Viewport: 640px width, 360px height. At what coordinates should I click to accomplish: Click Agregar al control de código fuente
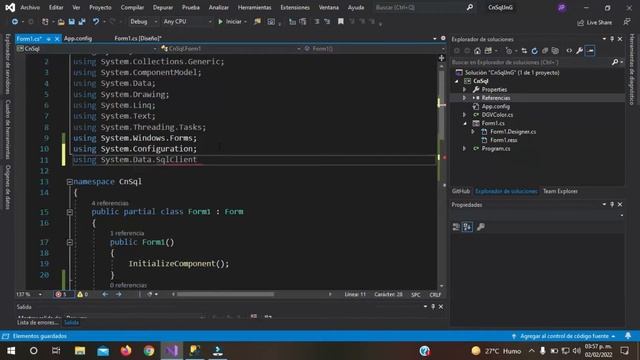pos(564,336)
